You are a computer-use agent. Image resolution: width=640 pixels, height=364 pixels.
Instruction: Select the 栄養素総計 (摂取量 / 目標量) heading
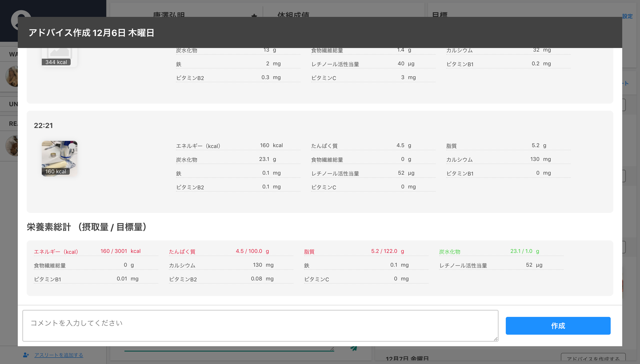pyautogui.click(x=87, y=227)
